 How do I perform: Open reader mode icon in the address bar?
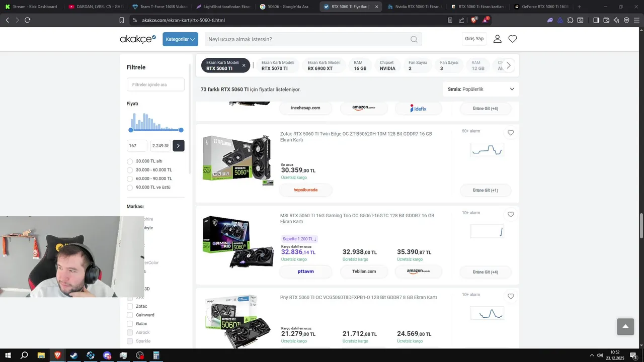click(x=450, y=20)
